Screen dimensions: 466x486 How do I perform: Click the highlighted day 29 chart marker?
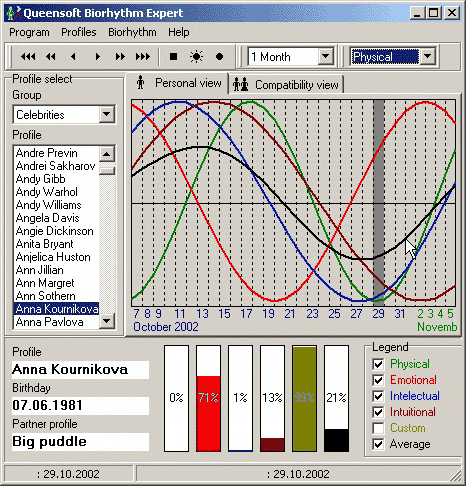378,203
